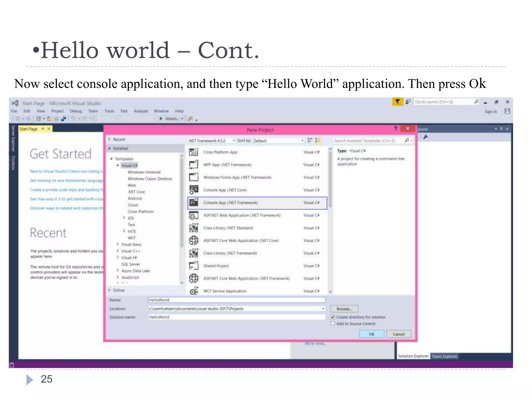This screenshot has height=399, width=532.
Task: Click the green Attach start arrow
Action: pyautogui.click(x=161, y=119)
